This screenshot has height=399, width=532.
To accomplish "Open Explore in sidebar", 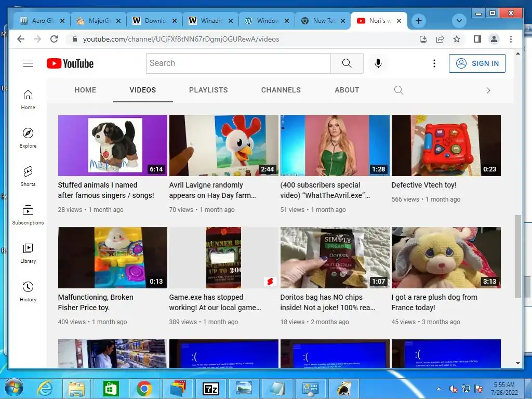I will [28, 138].
